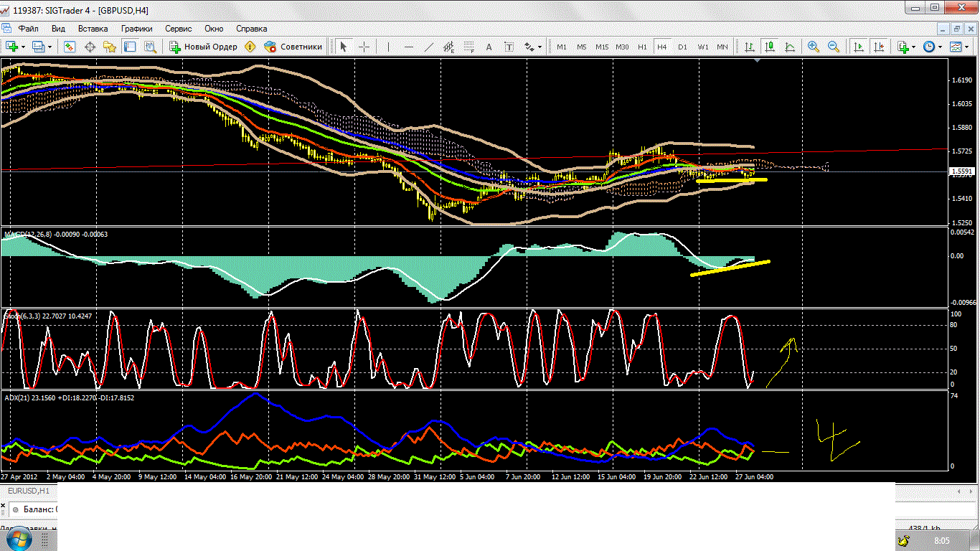The image size is (980, 551).
Task: Open the Market Watch panel icon
Action: pyautogui.click(x=70, y=47)
